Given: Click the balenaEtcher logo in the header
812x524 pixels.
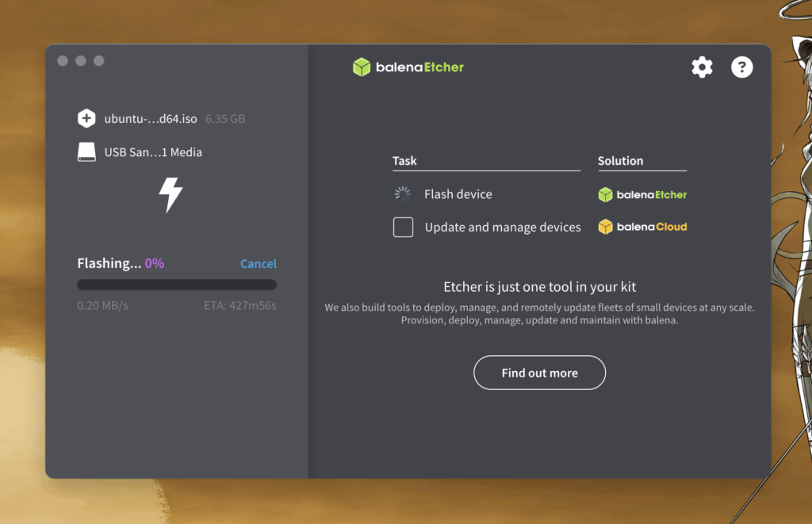Looking at the screenshot, I should pyautogui.click(x=408, y=67).
